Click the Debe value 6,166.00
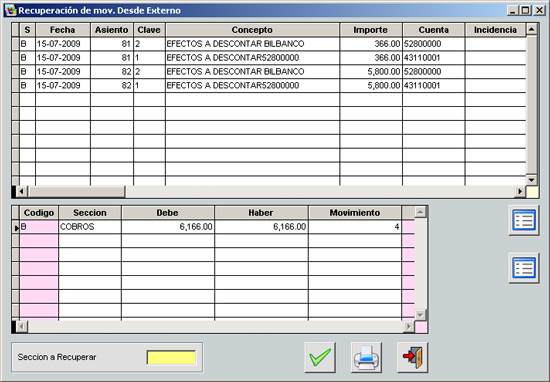Image resolution: width=550 pixels, height=382 pixels. tap(168, 227)
